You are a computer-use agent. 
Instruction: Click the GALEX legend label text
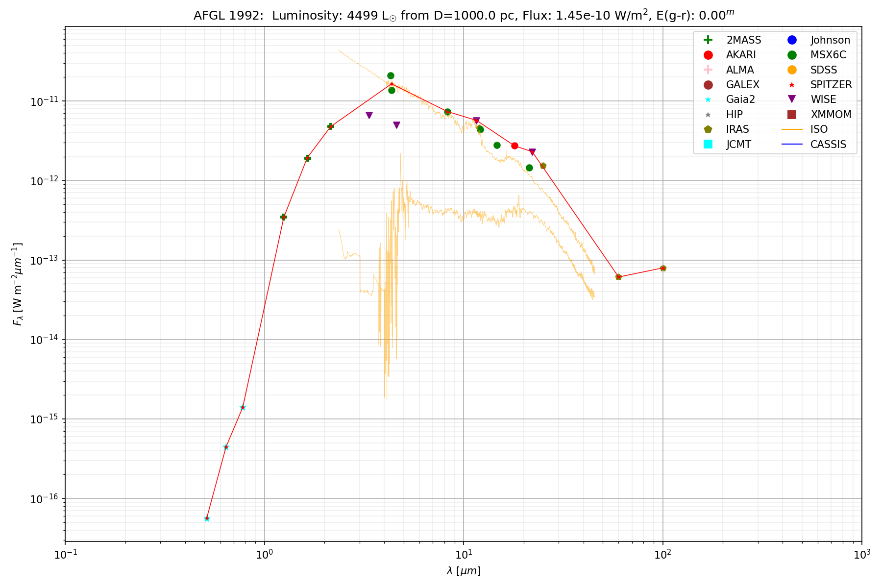click(742, 85)
